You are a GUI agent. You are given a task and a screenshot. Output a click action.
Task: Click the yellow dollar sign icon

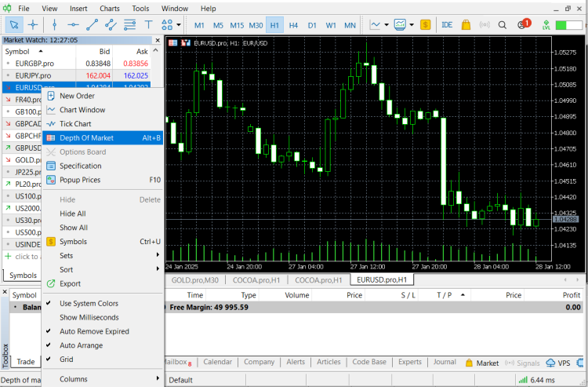[x=425, y=24]
